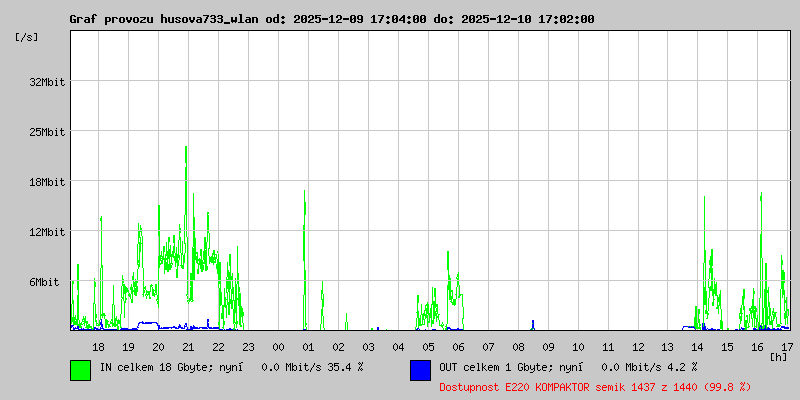Select the 25Mbit y-axis label
The height and width of the screenshot is (400, 800).
(x=47, y=132)
